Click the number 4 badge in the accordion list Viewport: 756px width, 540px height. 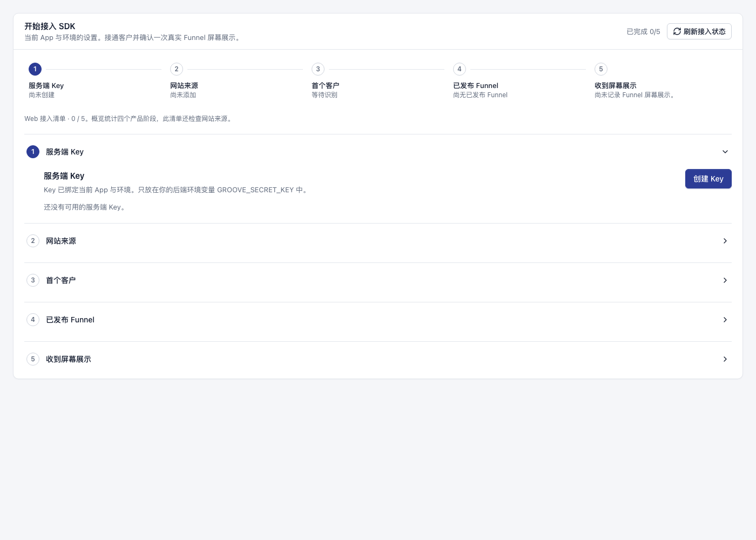(33, 320)
